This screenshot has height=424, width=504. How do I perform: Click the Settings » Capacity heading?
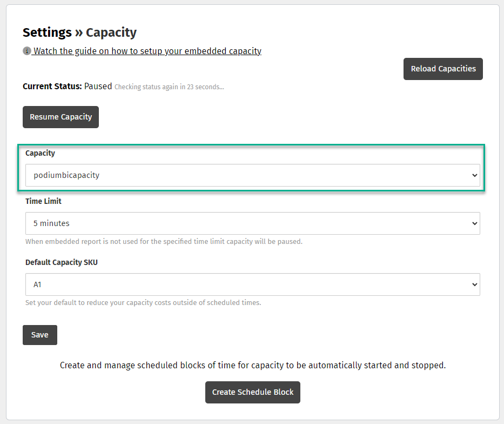point(79,32)
